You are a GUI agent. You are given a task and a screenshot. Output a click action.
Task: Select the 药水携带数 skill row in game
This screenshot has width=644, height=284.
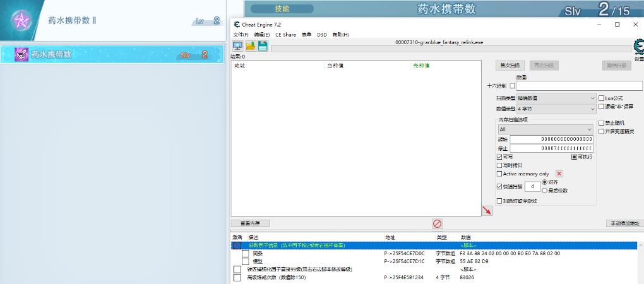(112, 54)
